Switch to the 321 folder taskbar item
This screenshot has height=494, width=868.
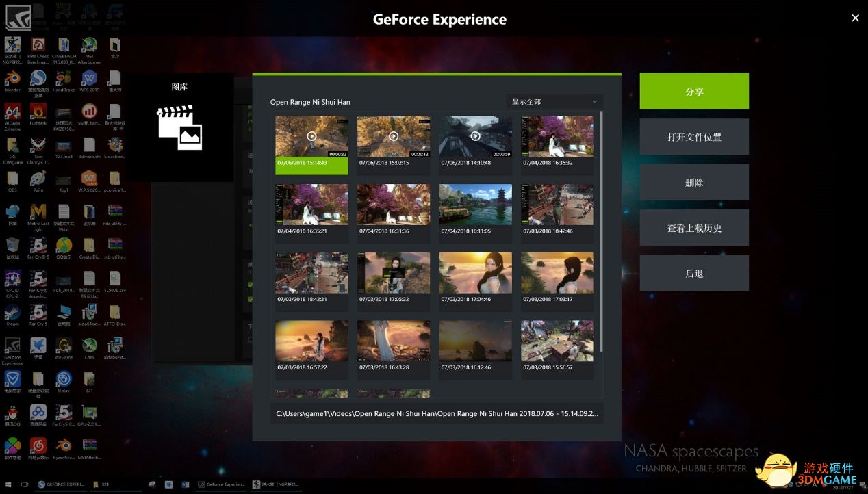(x=117, y=484)
